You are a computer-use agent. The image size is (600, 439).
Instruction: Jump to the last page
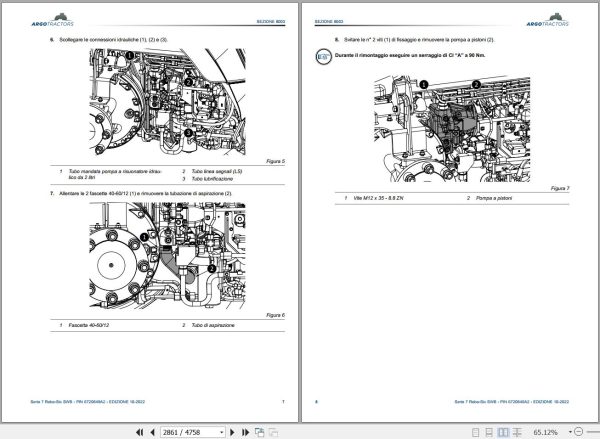[246, 432]
